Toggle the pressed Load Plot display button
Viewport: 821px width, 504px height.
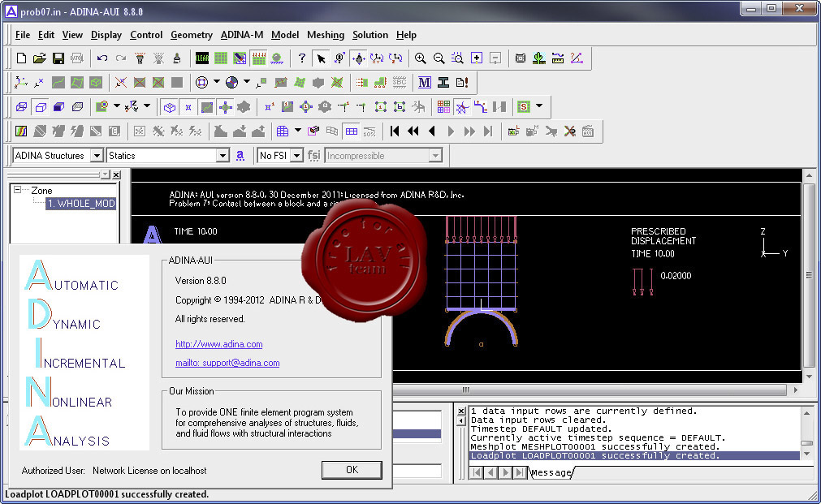pos(259,58)
